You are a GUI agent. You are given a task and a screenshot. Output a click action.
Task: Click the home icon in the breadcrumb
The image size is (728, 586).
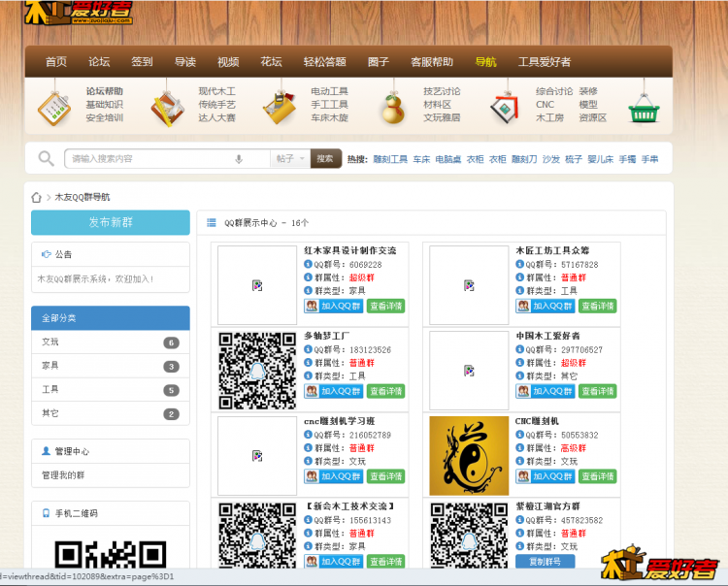[36, 197]
